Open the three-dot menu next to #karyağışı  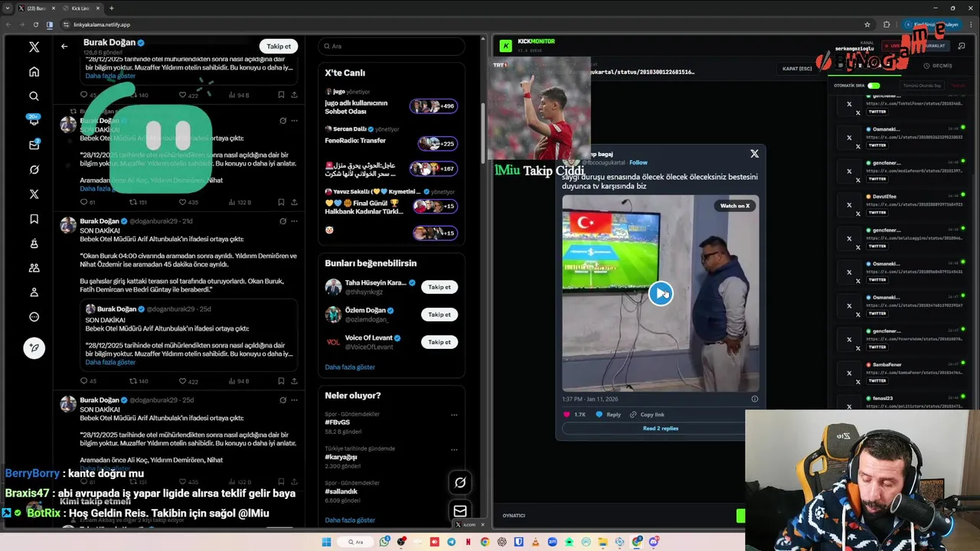454,449
